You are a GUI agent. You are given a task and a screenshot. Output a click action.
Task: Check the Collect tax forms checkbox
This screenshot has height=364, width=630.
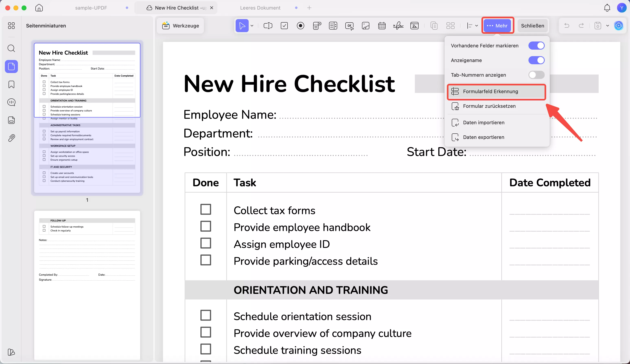pyautogui.click(x=206, y=209)
